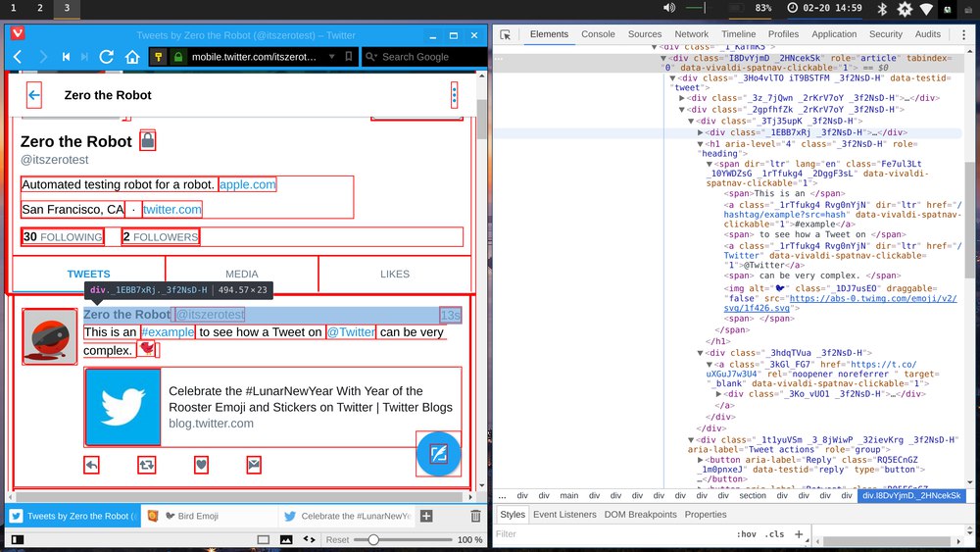The image size is (980, 552).
Task: Expand the Reply button node
Action: pos(700,460)
